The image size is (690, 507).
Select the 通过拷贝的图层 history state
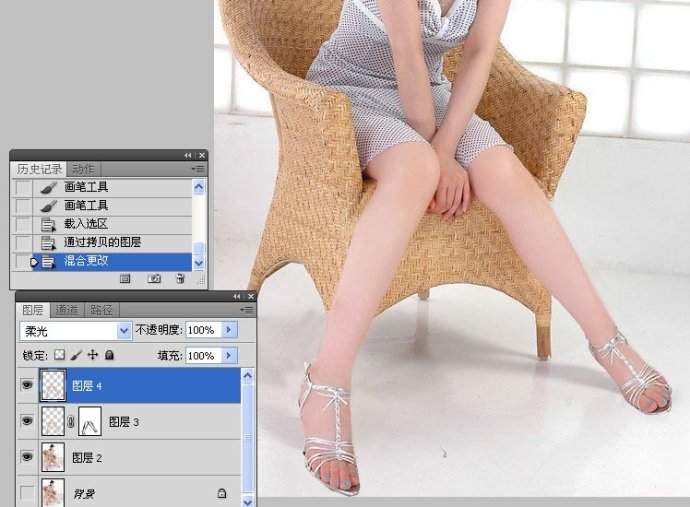click(x=112, y=242)
